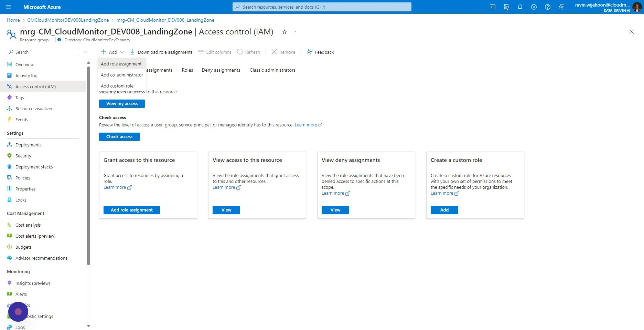644x330 pixels.
Task: Open the top bar feedback icon
Action: tap(561, 7)
